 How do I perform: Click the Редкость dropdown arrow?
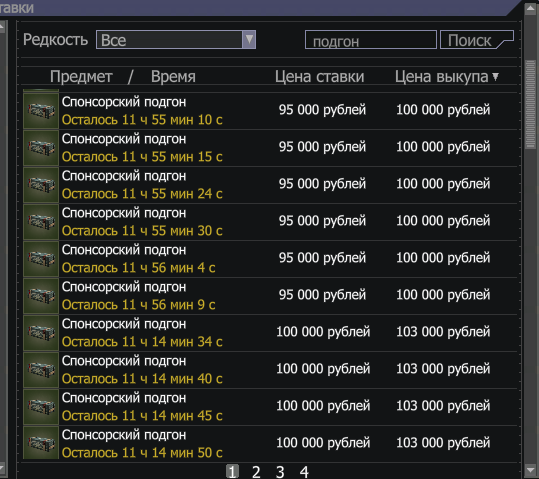click(x=249, y=40)
